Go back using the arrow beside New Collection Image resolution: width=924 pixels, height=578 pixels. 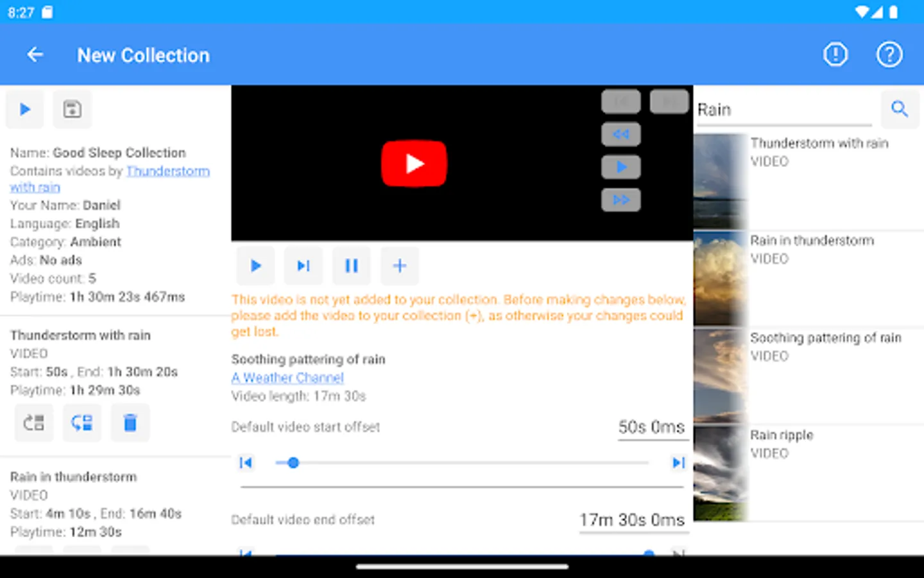[35, 55]
